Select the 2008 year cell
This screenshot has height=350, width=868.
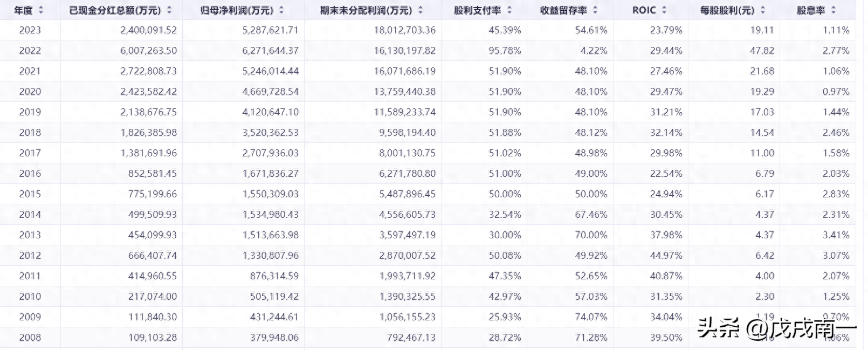[30, 338]
